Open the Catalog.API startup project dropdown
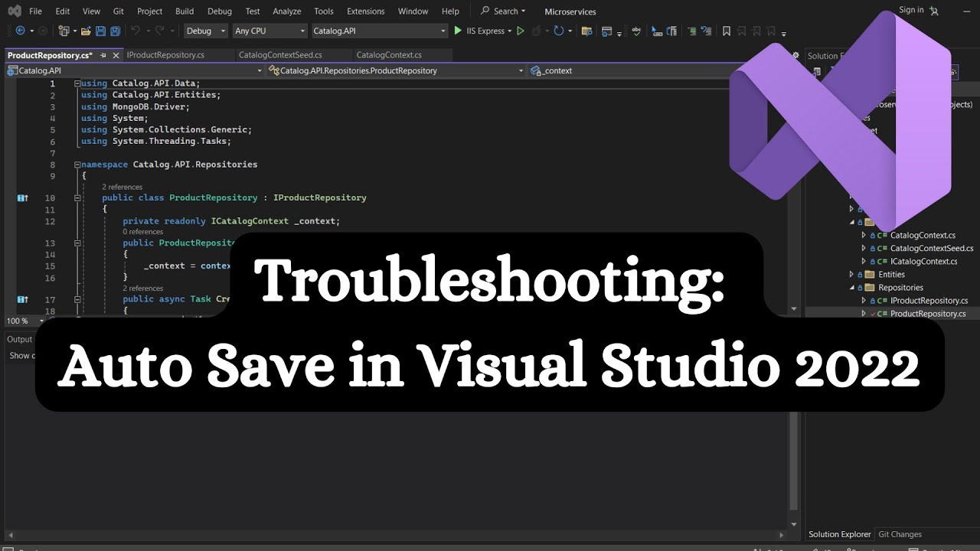Image resolution: width=980 pixels, height=551 pixels. pyautogui.click(x=379, y=31)
